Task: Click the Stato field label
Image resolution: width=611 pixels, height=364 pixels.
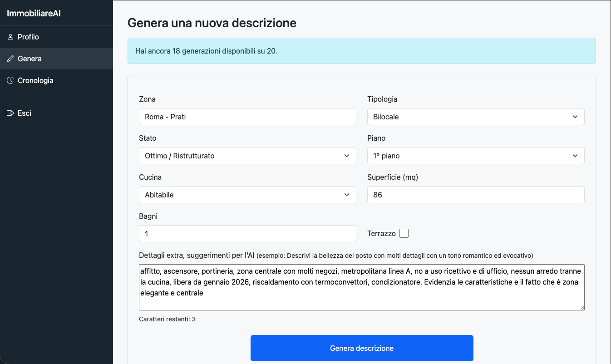Action: [x=148, y=138]
